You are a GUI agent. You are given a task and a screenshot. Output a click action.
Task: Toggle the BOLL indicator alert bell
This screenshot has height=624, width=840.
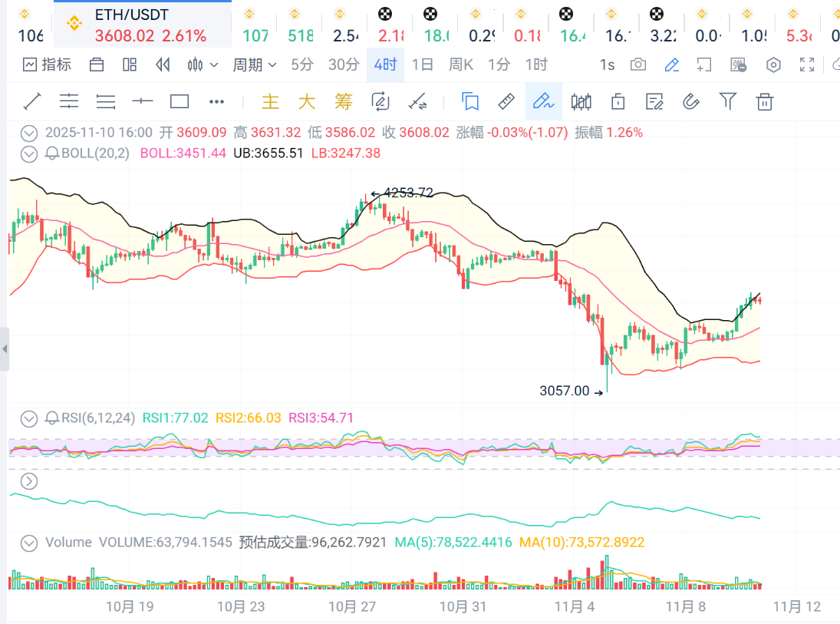52,154
